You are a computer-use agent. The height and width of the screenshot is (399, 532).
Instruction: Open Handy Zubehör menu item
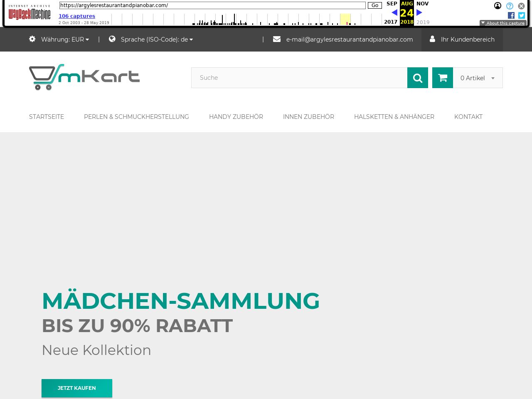click(x=236, y=117)
